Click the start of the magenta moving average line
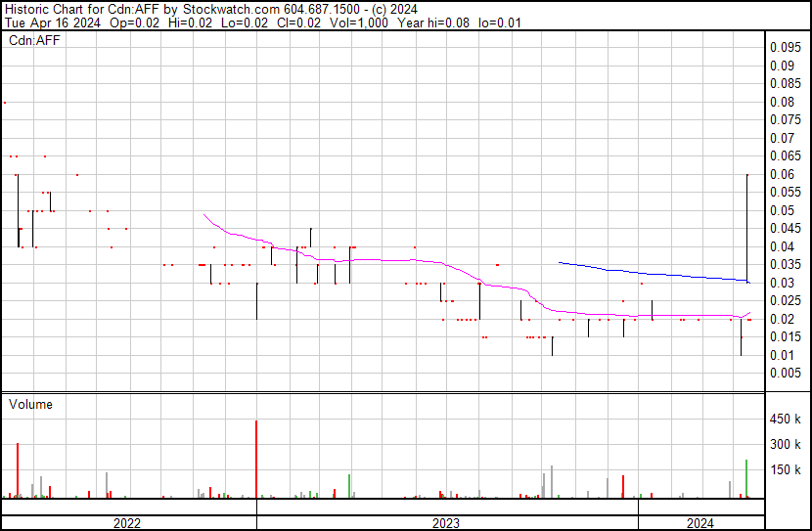 [204, 215]
